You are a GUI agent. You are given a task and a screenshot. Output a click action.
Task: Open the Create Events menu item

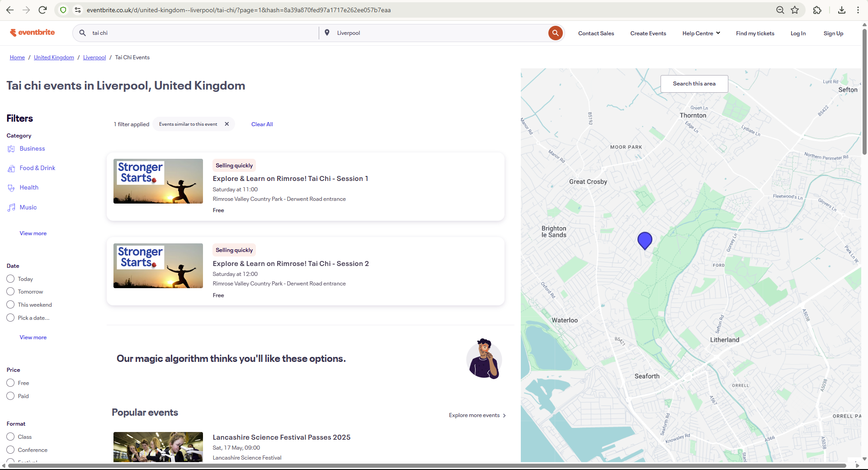coord(648,33)
